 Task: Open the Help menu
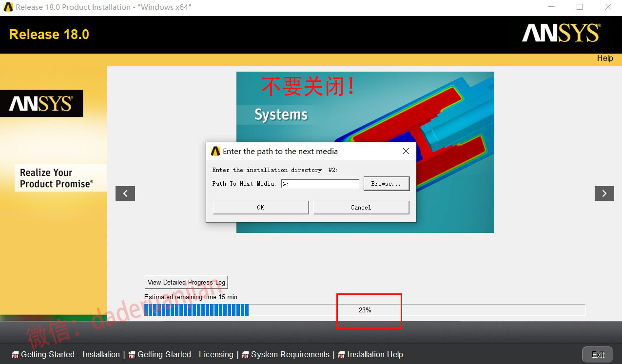tap(605, 58)
